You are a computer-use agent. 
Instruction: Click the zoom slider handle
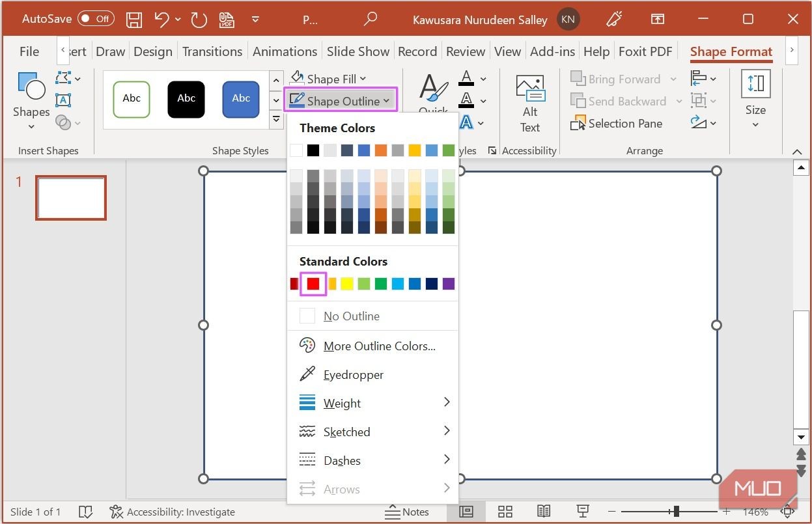(x=677, y=512)
